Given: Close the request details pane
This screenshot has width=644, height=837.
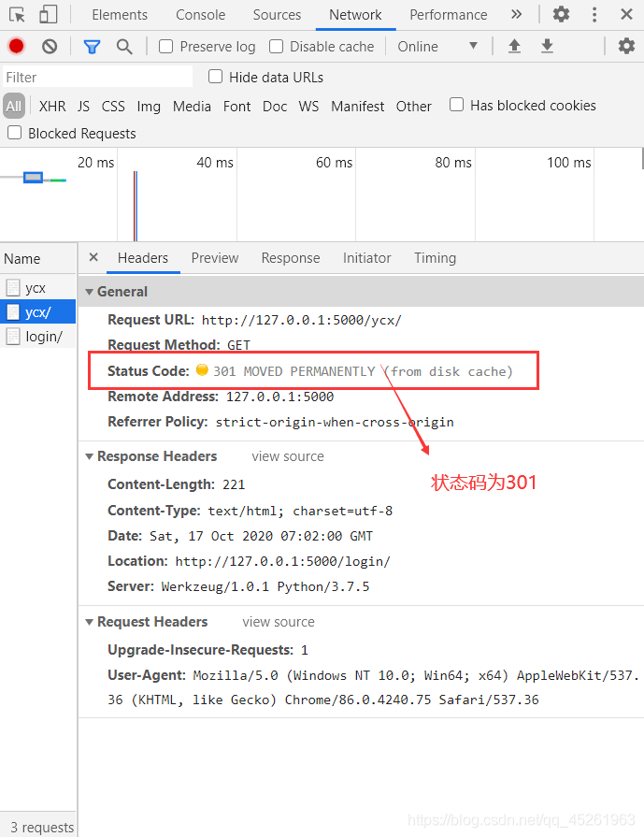Looking at the screenshot, I should click(x=93, y=257).
